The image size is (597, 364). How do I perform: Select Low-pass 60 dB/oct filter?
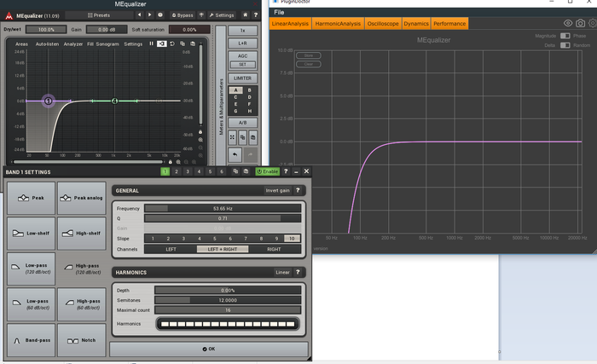[32, 304]
